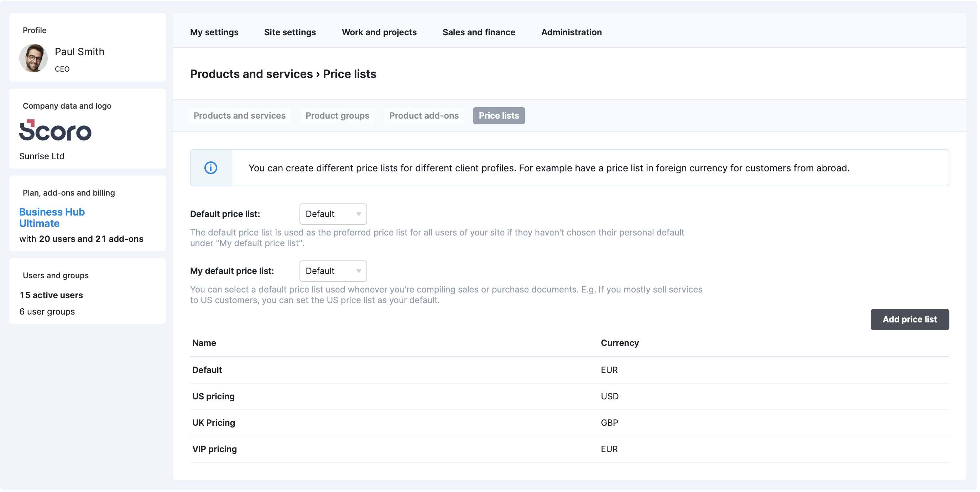Open the VIP pricing price list

pyautogui.click(x=569, y=449)
